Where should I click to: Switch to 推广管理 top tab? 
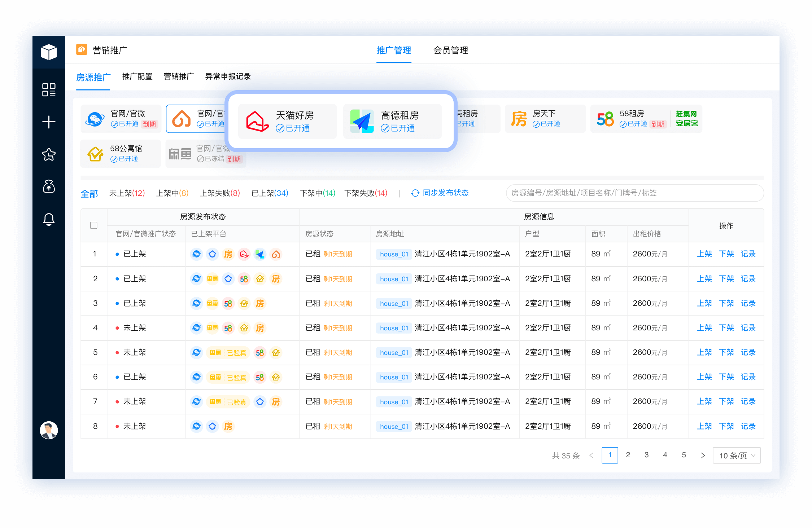[x=394, y=50]
